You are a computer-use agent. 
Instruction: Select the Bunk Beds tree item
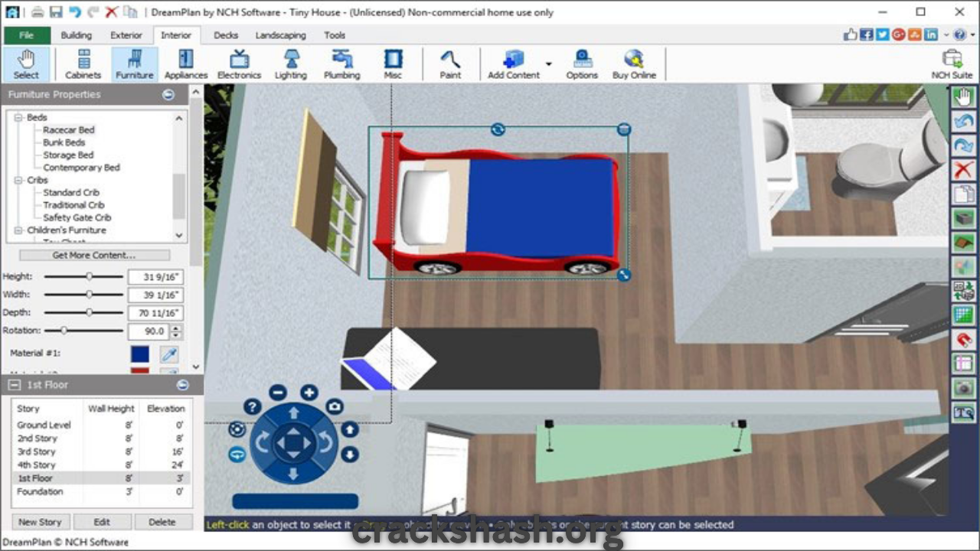(64, 142)
